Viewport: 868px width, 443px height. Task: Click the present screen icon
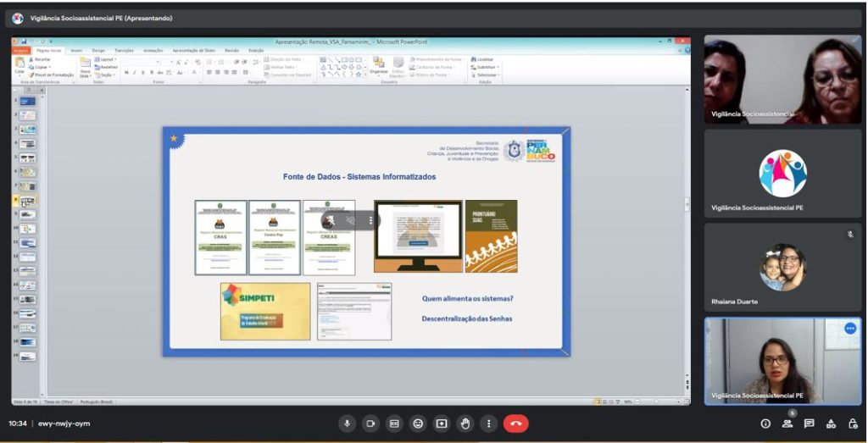[441, 424]
